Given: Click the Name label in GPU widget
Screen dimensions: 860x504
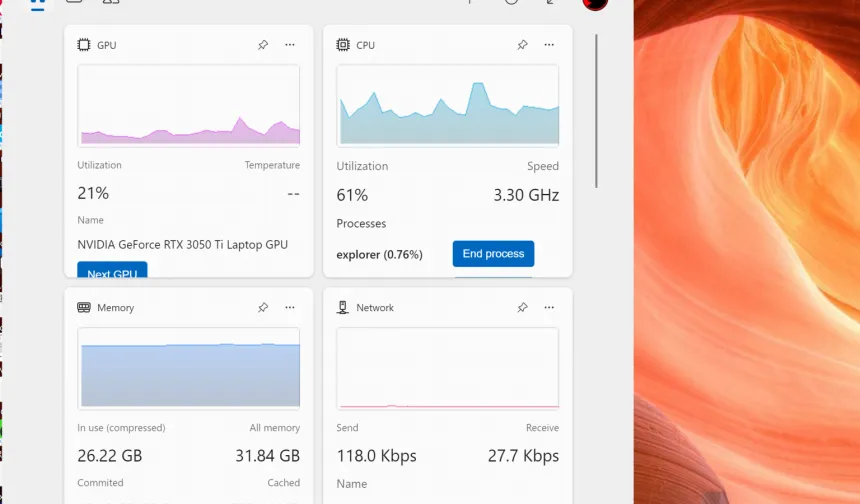Looking at the screenshot, I should tap(90, 220).
